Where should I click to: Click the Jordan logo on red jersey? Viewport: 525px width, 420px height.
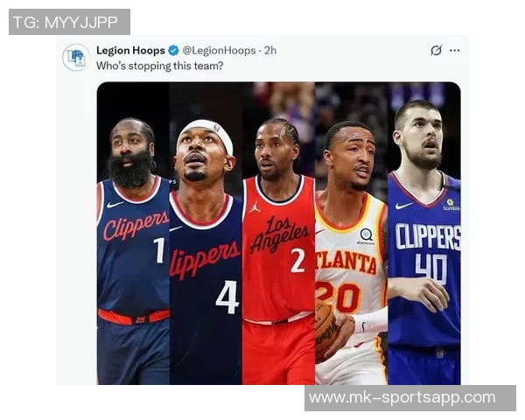click(x=254, y=207)
